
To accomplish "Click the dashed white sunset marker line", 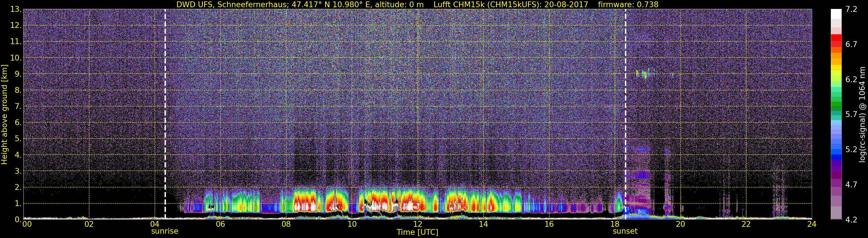I will tap(626, 114).
